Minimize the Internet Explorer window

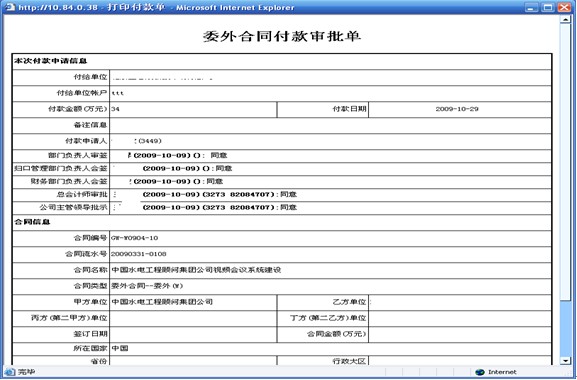pyautogui.click(x=531, y=7)
